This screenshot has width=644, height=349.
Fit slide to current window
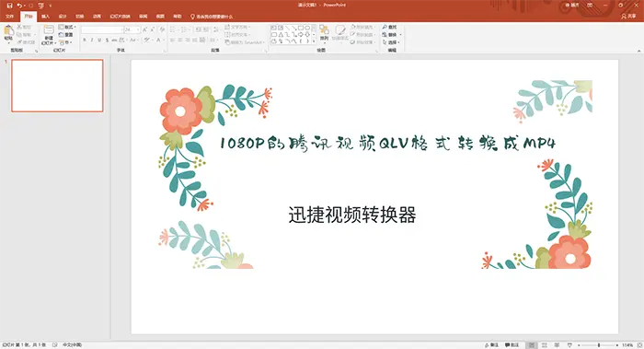[x=639, y=345]
